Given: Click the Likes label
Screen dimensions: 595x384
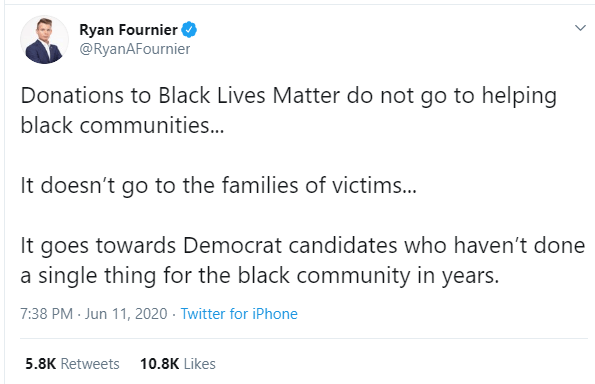Looking at the screenshot, I should click(200, 364).
